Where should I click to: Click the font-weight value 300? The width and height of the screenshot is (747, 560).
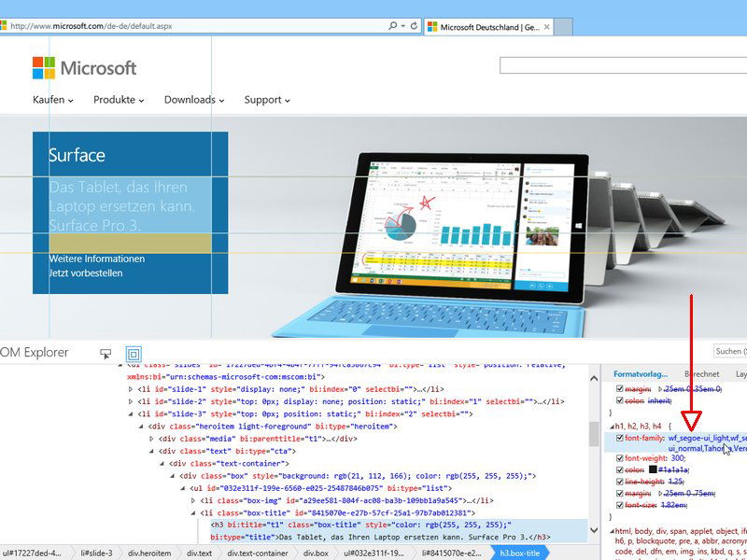[x=676, y=458]
